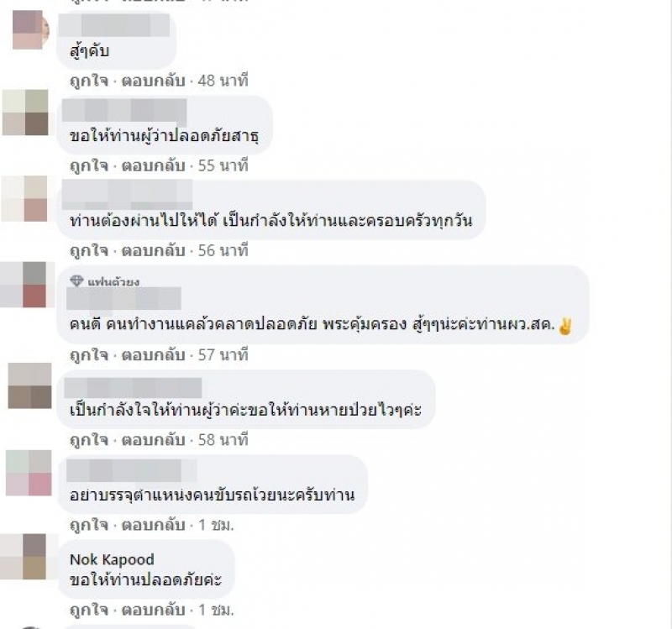This screenshot has width=672, height=629.
Task: Like the comment posted 58 นาที ago
Action: click(x=89, y=439)
